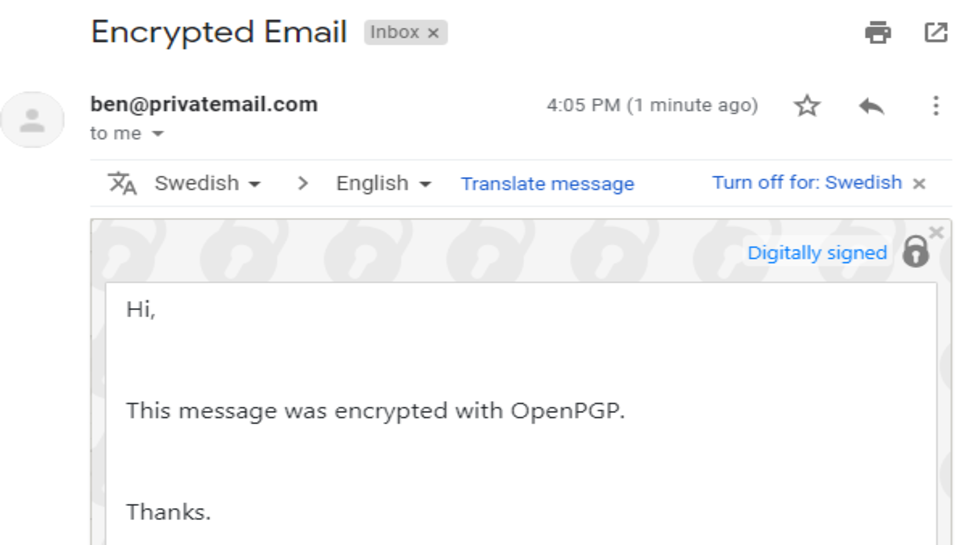970x545 pixels.
Task: Open the three-dot More options menu
Action: (x=936, y=106)
